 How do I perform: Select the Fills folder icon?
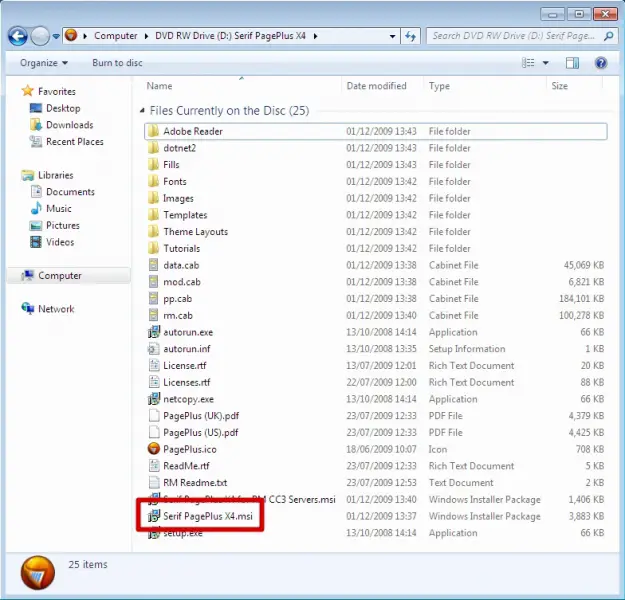pyautogui.click(x=153, y=165)
